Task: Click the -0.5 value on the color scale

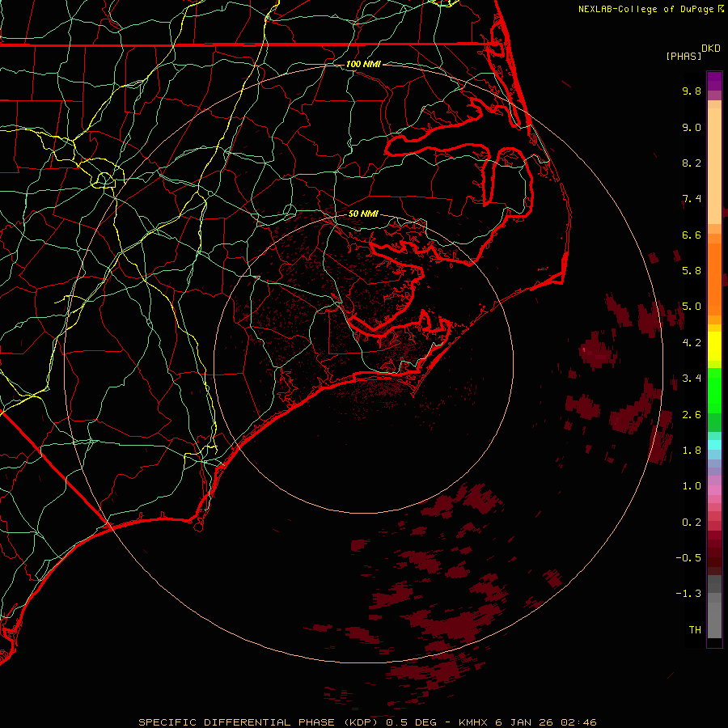Action: 688,558
